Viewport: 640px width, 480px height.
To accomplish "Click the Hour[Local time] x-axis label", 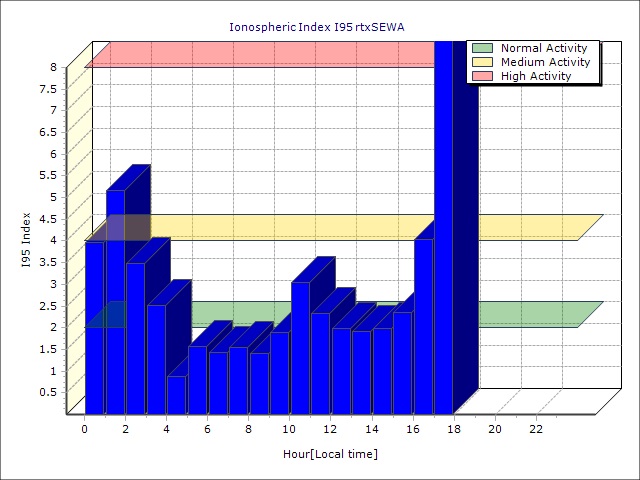I will pyautogui.click(x=330, y=454).
